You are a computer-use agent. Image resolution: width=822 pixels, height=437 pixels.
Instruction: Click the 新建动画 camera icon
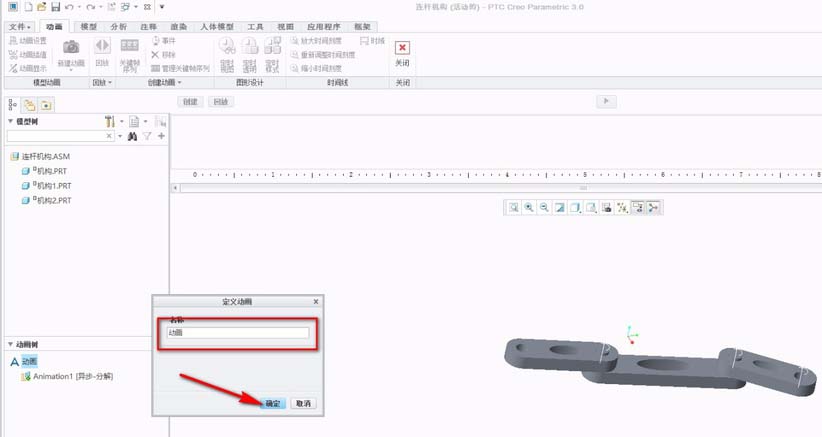(x=71, y=47)
